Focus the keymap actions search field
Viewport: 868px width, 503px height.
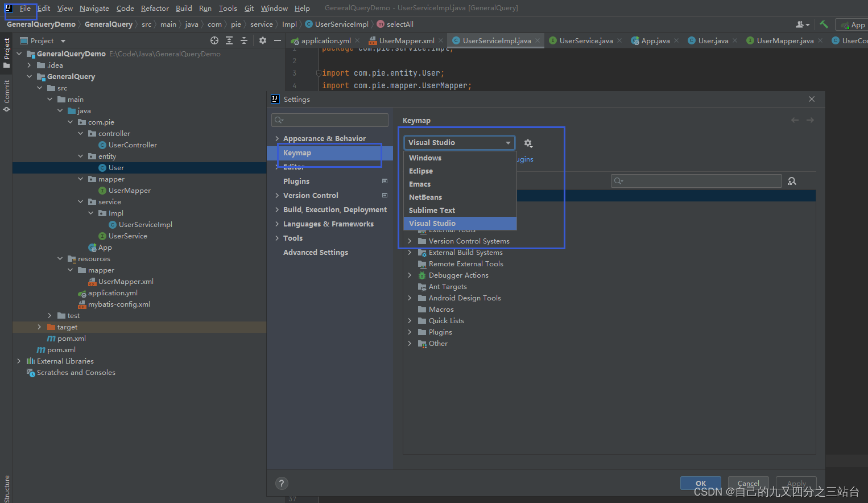click(696, 181)
